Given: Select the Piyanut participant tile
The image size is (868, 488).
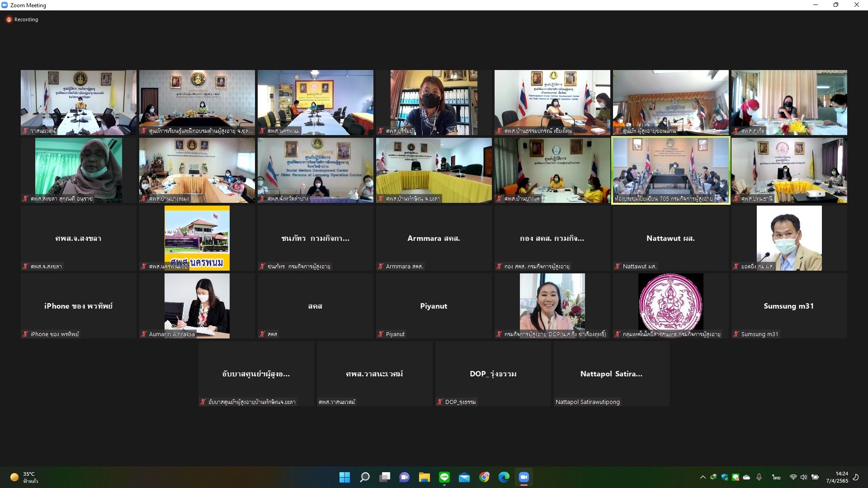Looking at the screenshot, I should coord(434,306).
